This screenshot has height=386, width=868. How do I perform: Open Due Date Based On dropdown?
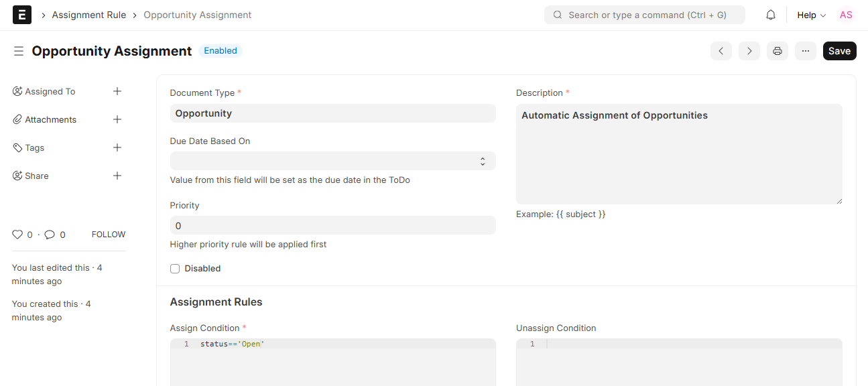tap(332, 161)
